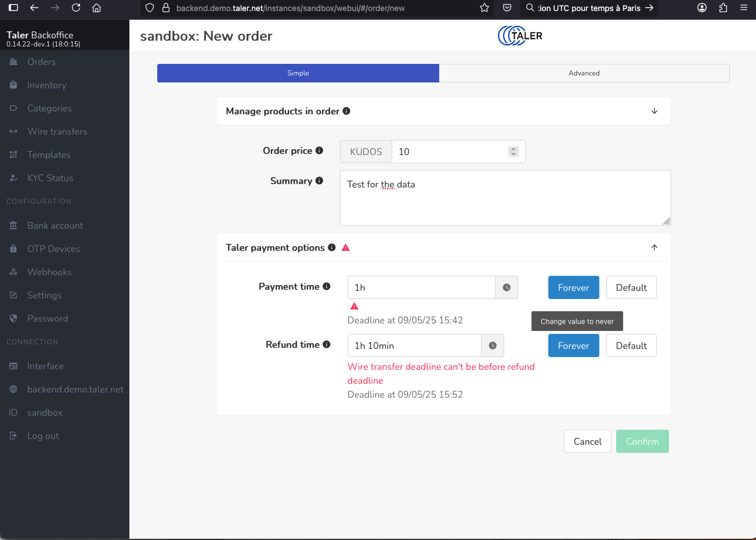Image resolution: width=756 pixels, height=540 pixels.
Task: Collapse the Taler payment options section
Action: coord(654,247)
